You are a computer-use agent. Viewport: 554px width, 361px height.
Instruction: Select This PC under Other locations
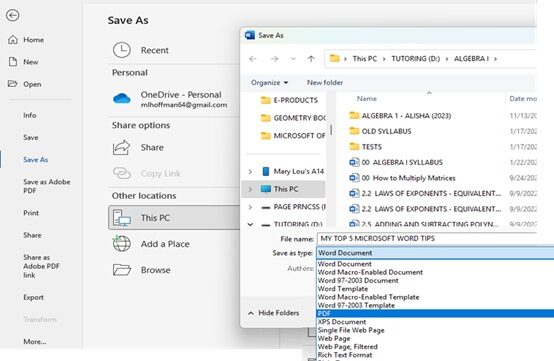[x=174, y=218]
